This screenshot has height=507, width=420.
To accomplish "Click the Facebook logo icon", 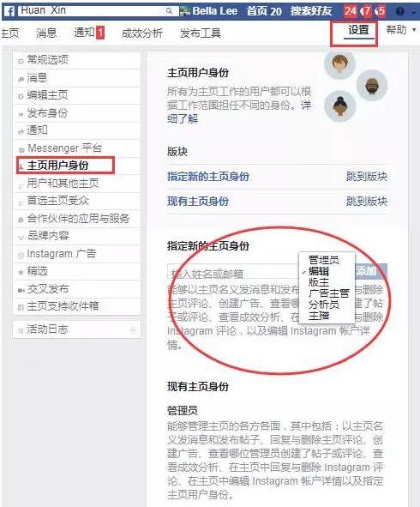I will pyautogui.click(x=10, y=12).
